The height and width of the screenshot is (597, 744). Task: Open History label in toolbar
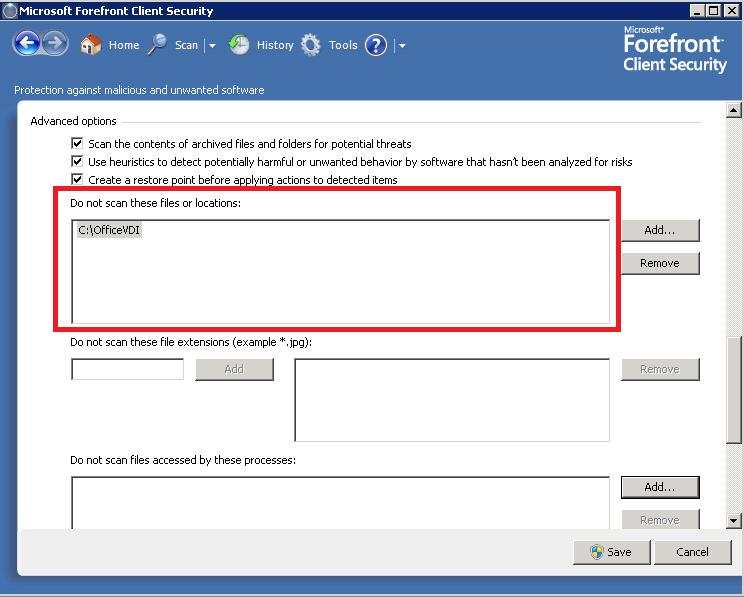(x=275, y=45)
